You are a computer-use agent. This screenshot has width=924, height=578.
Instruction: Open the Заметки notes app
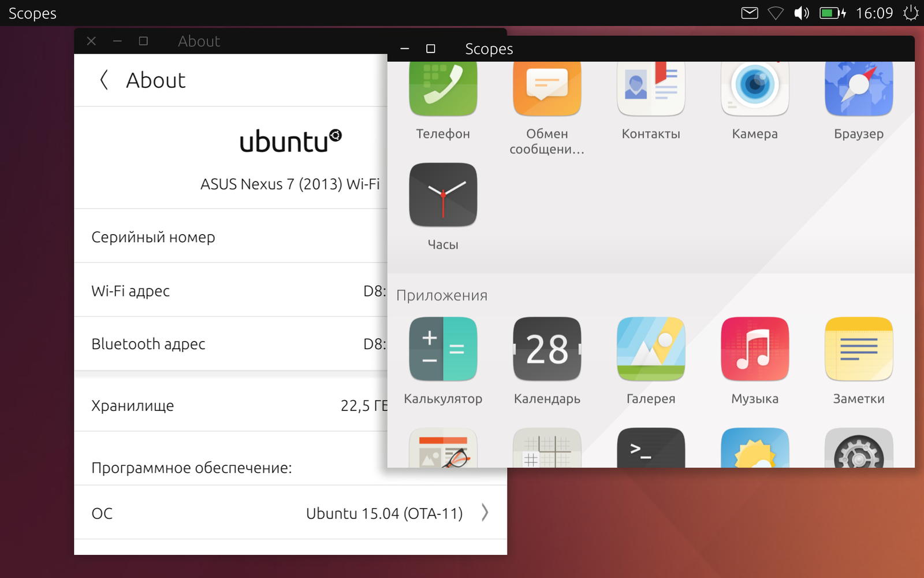859,349
